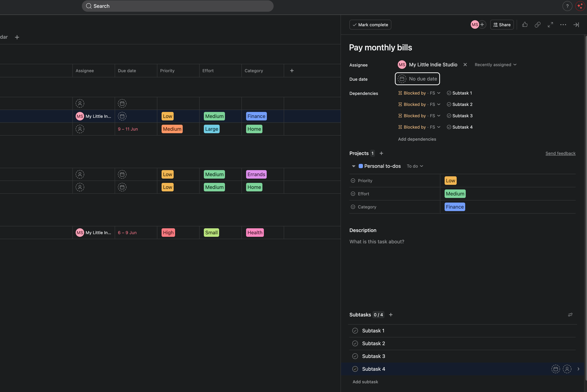
Task: Toggle Subtask 4 check in Dependencies
Action: coord(449,127)
